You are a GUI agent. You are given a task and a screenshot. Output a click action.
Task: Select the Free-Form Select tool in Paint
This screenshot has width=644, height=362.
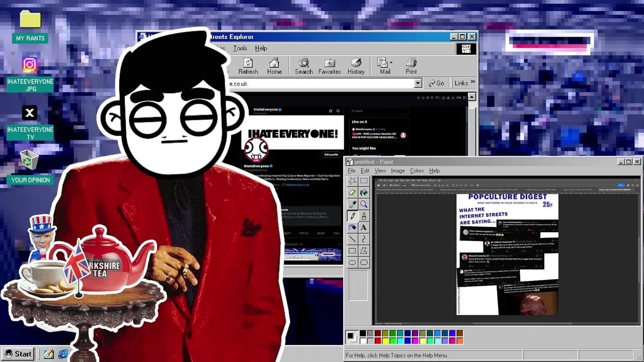click(352, 181)
